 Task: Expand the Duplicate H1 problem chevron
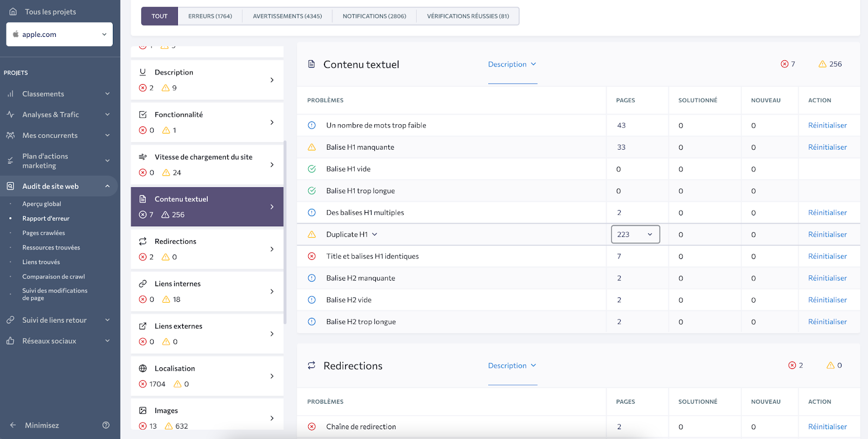375,234
